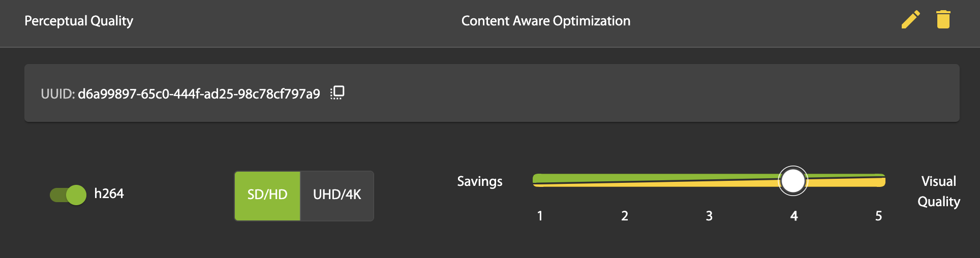
Task: Delete the profile with the trash icon
Action: [943, 20]
